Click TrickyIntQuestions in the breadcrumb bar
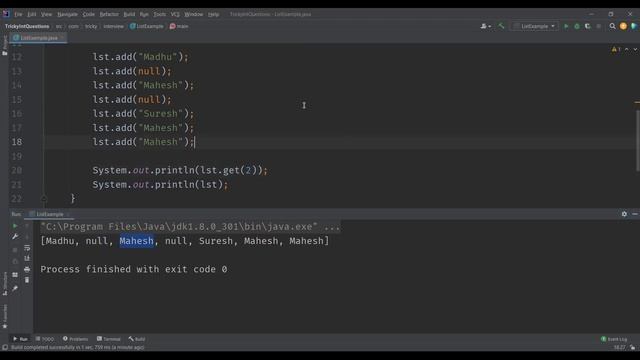 click(x=27, y=26)
